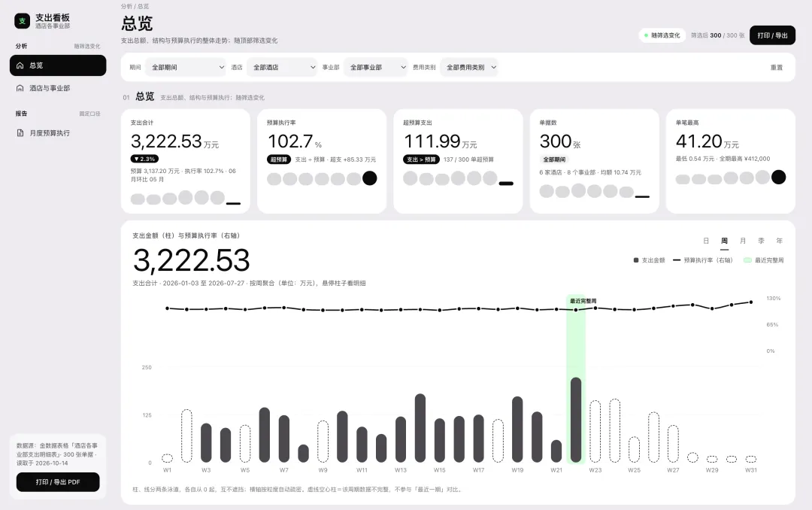Change chart view to 季
Viewport: 812px width, 510px height.
[x=761, y=241]
